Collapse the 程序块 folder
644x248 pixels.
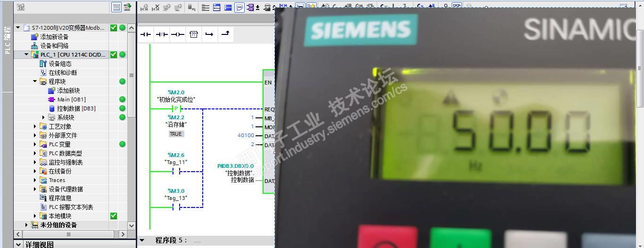coord(35,82)
